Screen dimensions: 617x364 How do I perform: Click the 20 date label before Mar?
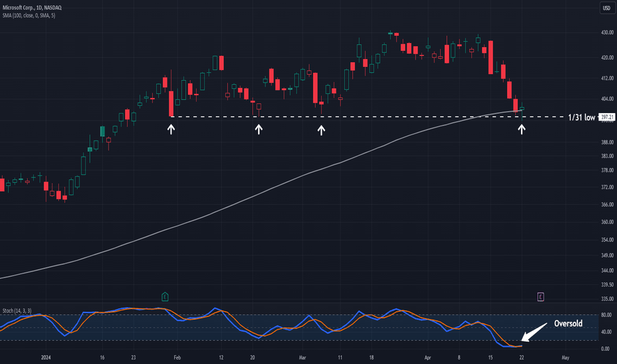click(x=252, y=357)
